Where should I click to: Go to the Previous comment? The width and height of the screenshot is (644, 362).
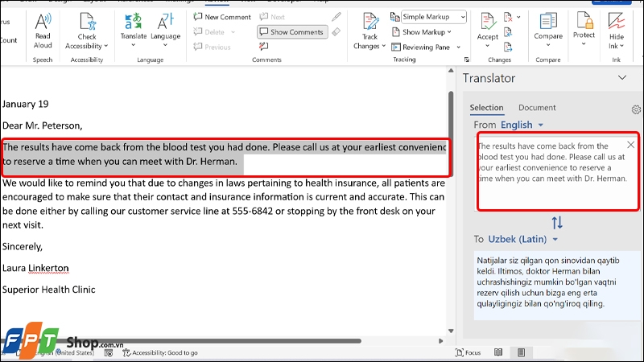pos(213,47)
